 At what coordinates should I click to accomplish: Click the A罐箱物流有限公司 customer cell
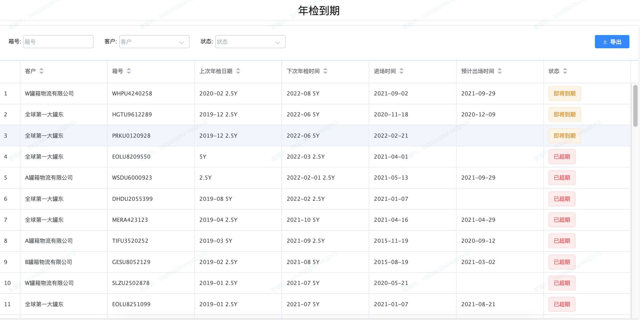pyautogui.click(x=49, y=178)
